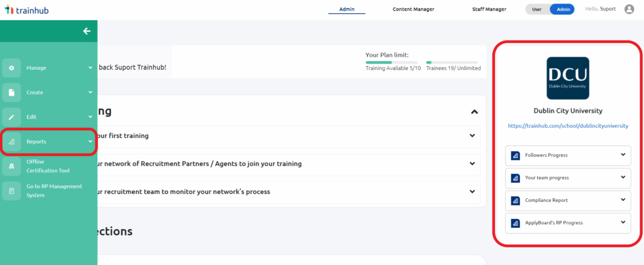The image size is (644, 265).
Task: Open the Content Manager tab
Action: click(x=413, y=9)
